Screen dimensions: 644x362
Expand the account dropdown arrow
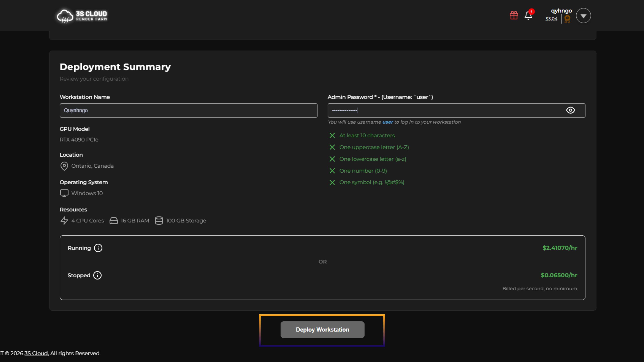tap(583, 16)
